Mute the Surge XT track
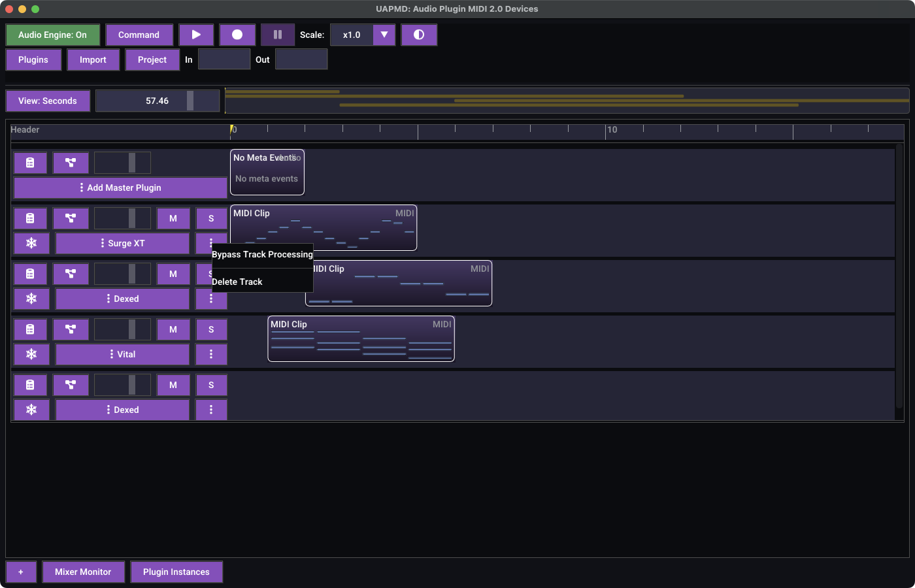915x588 pixels. (x=173, y=218)
